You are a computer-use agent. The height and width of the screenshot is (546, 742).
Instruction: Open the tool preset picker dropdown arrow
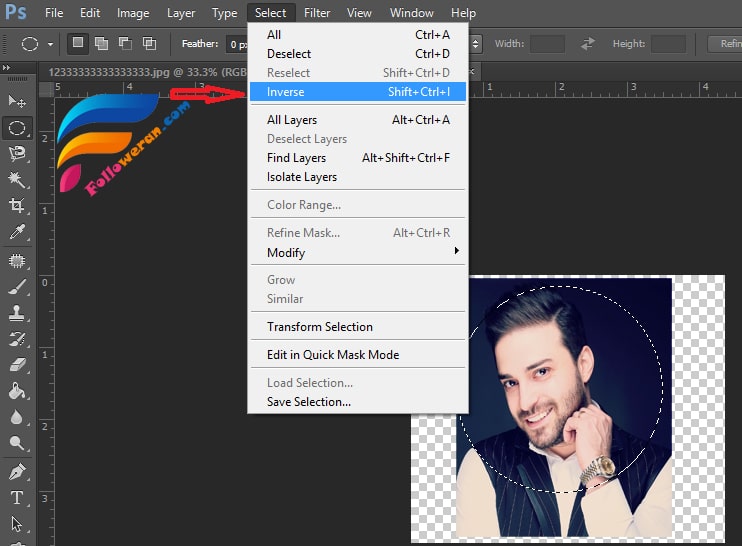click(50, 44)
